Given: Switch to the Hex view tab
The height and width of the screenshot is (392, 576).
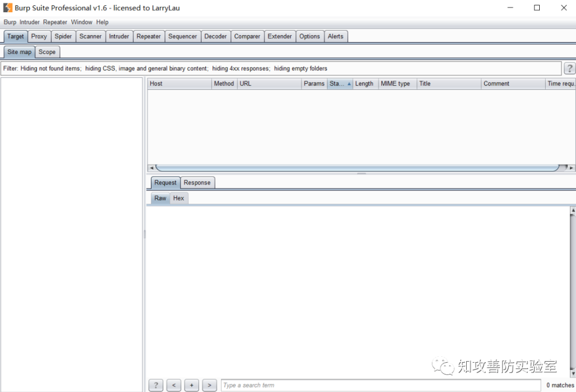Looking at the screenshot, I should click(x=179, y=198).
